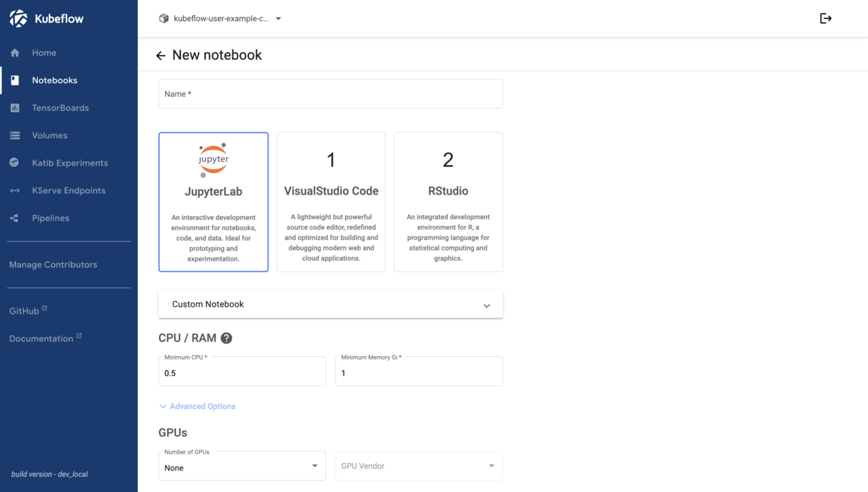The height and width of the screenshot is (492, 868).
Task: Click the VisualStudio Code description text
Action: (331, 237)
